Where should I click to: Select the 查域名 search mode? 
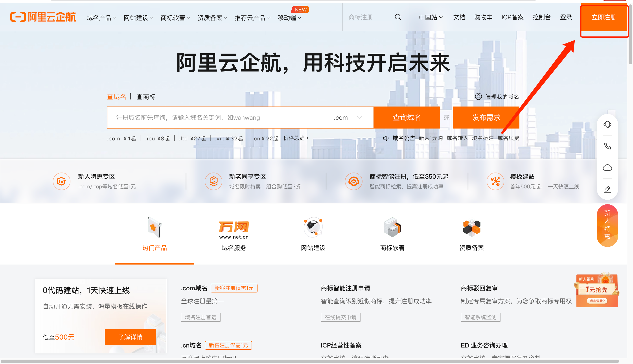click(x=116, y=97)
